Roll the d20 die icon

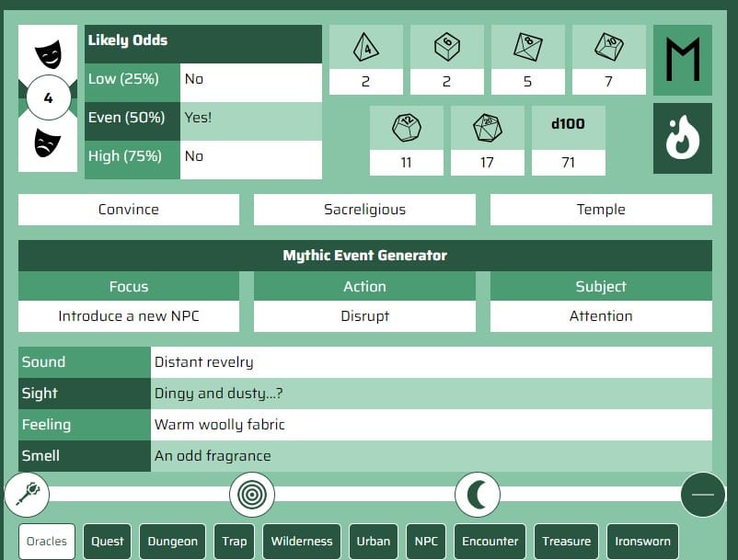point(487,128)
